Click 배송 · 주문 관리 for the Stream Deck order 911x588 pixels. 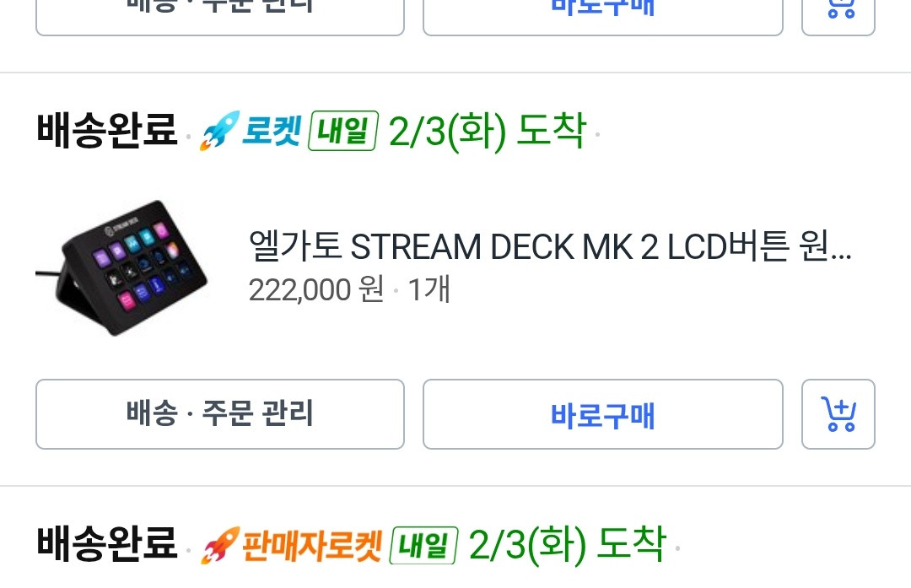pos(219,413)
